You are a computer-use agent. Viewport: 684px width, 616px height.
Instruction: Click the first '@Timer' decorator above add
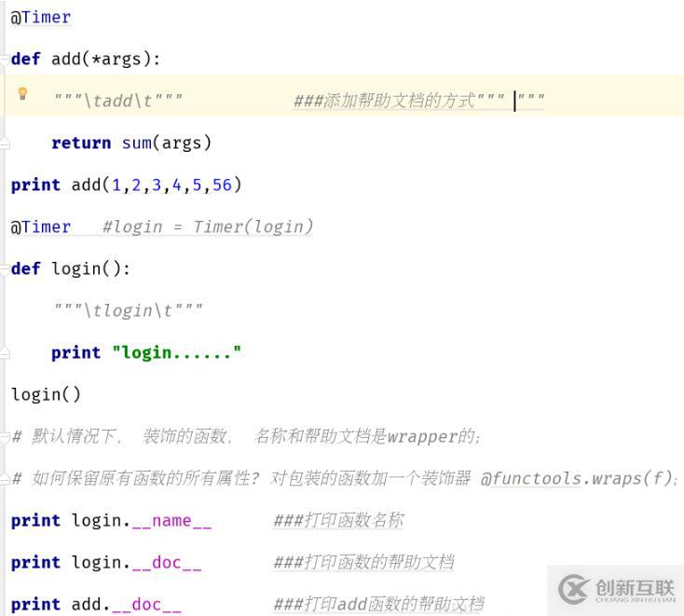click(41, 18)
